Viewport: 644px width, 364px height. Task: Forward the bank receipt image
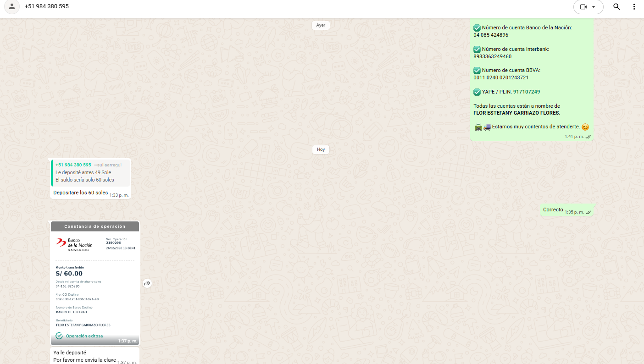[147, 283]
